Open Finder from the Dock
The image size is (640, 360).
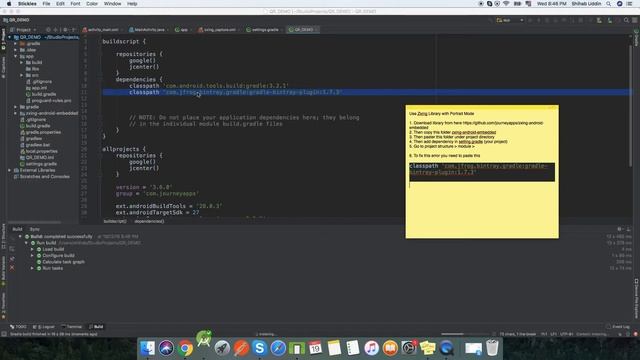(147, 348)
